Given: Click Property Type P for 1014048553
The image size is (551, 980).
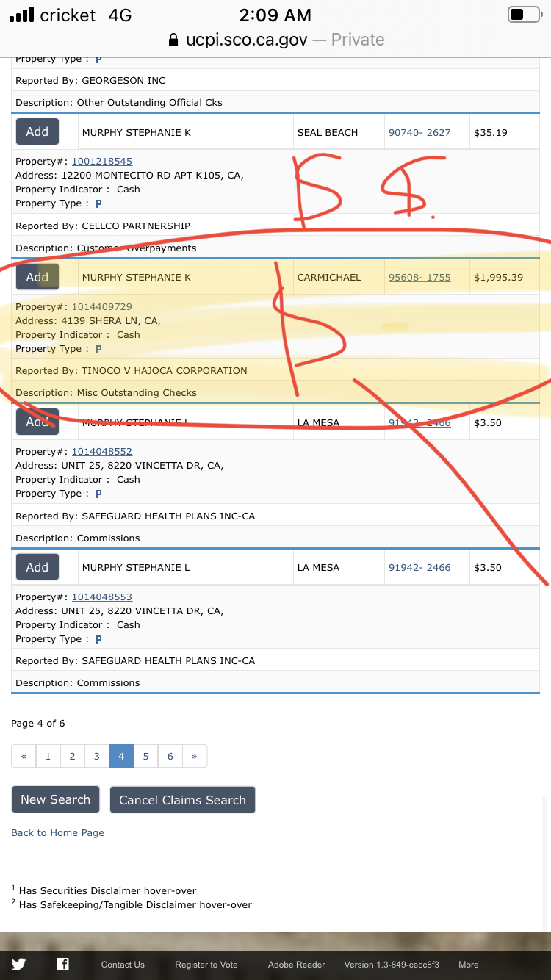Looking at the screenshot, I should pyautogui.click(x=98, y=639).
